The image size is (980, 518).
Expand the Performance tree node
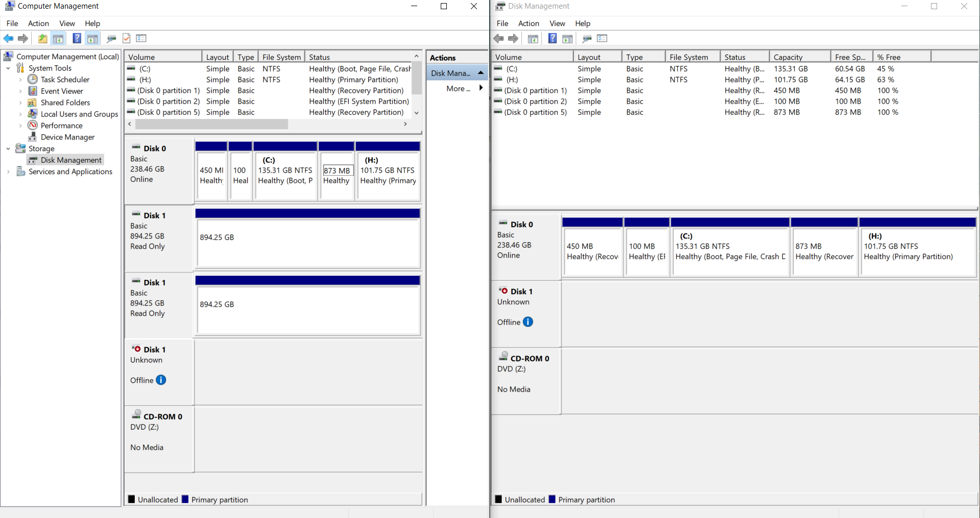(20, 126)
